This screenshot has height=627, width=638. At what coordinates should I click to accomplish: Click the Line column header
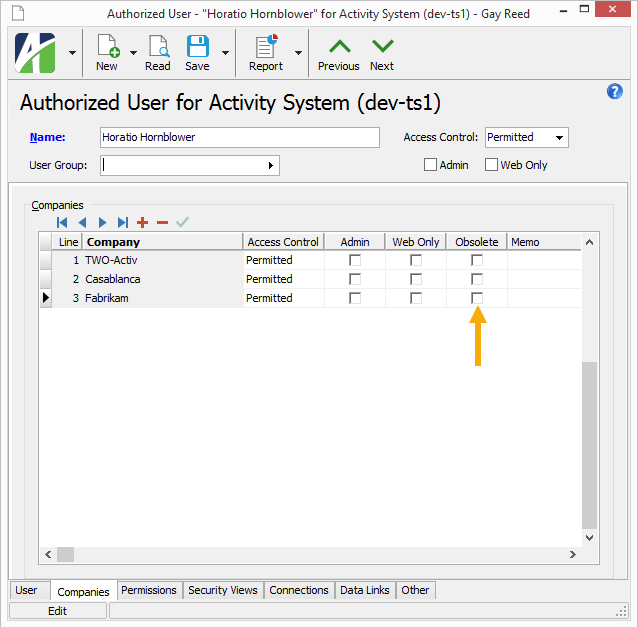(67, 242)
